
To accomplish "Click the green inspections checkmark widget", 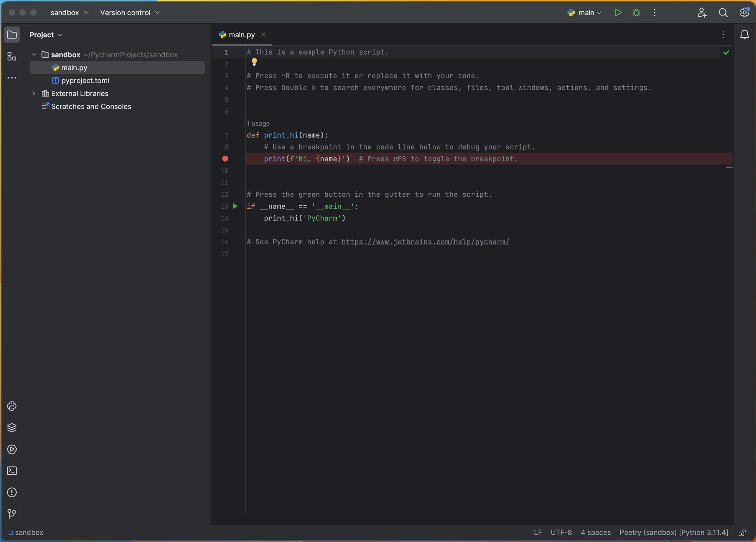I will tap(726, 53).
